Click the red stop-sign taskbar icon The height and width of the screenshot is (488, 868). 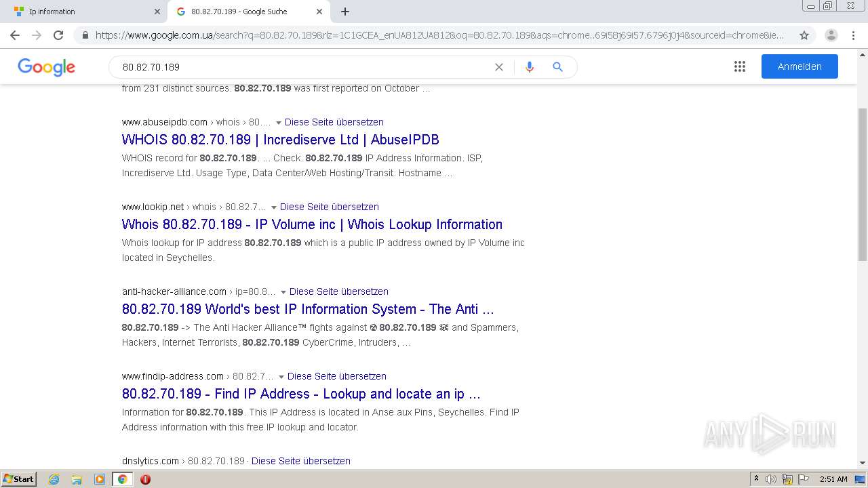[145, 479]
